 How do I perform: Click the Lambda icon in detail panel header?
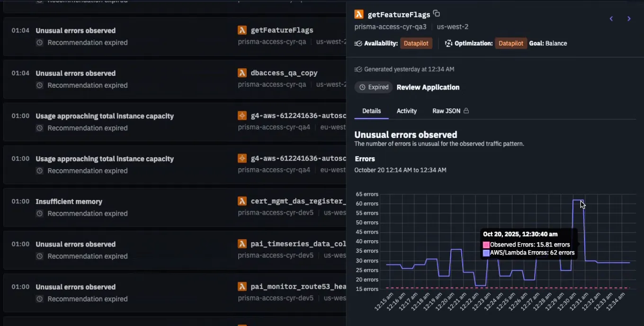(359, 14)
